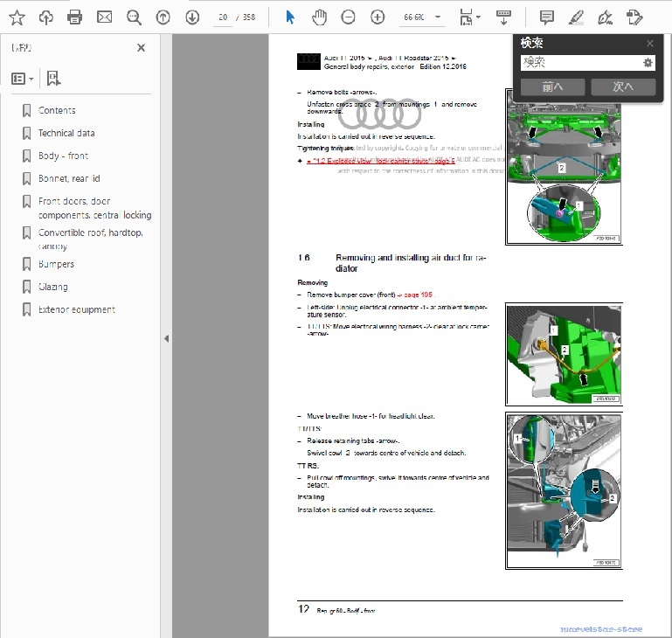Click the scrolling mode keyboard icon
This screenshot has height=638, width=672.
(503, 17)
